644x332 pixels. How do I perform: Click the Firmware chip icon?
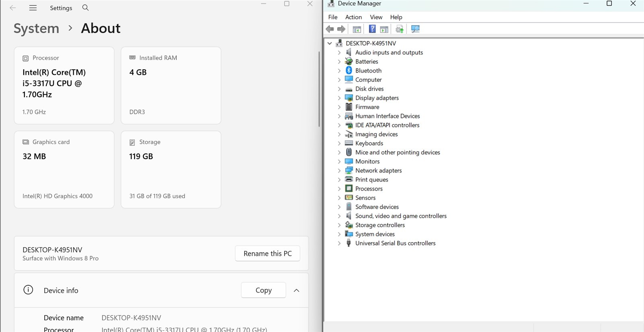tap(349, 107)
